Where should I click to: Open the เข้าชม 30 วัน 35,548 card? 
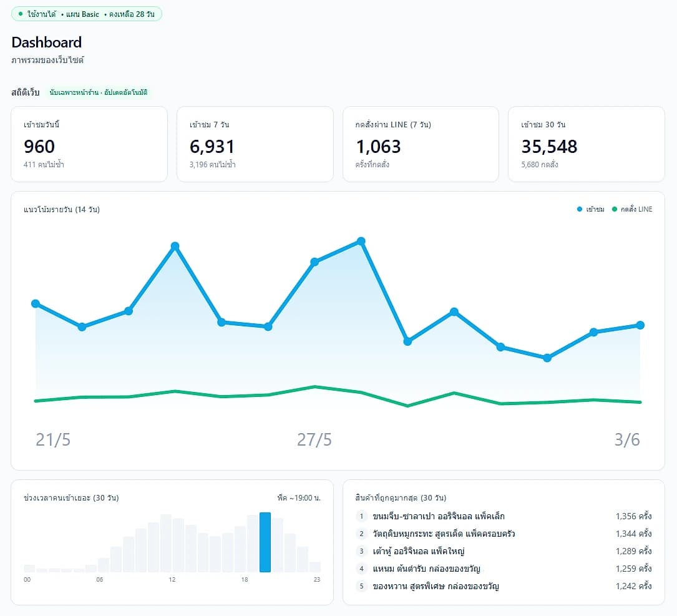click(x=587, y=144)
